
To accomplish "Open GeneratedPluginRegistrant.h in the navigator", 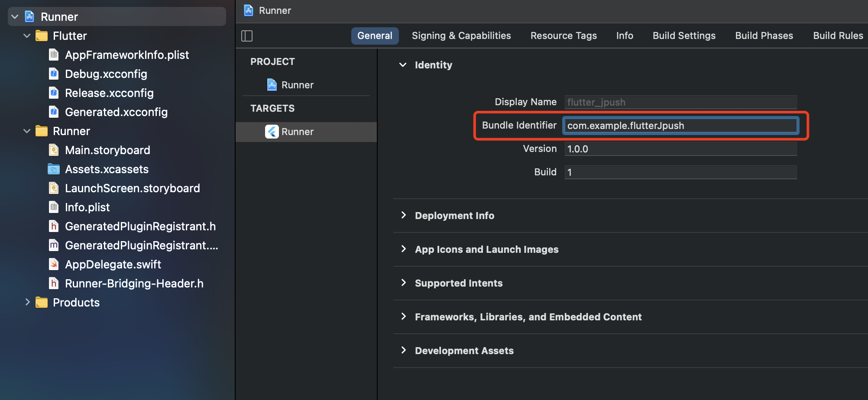I will [x=140, y=226].
